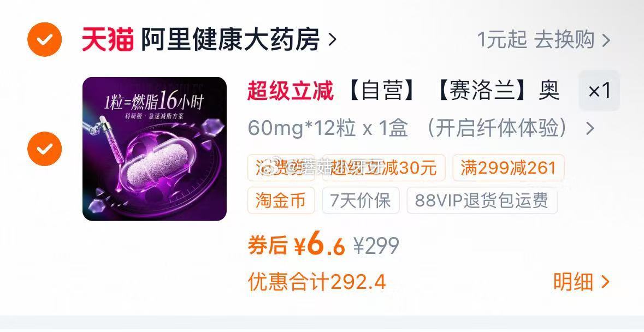Open the 超级立减 product title
This screenshot has height=332, width=644.
tap(403, 91)
